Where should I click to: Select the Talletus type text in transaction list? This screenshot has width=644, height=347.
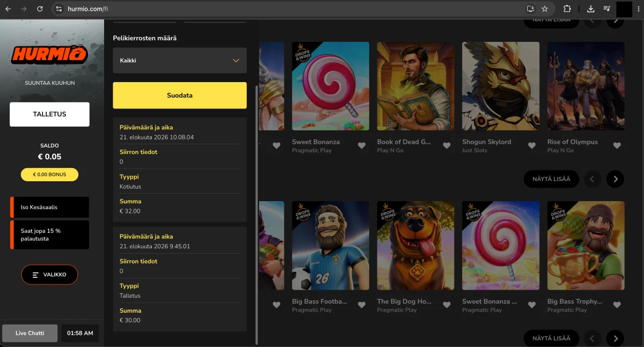[x=130, y=296]
